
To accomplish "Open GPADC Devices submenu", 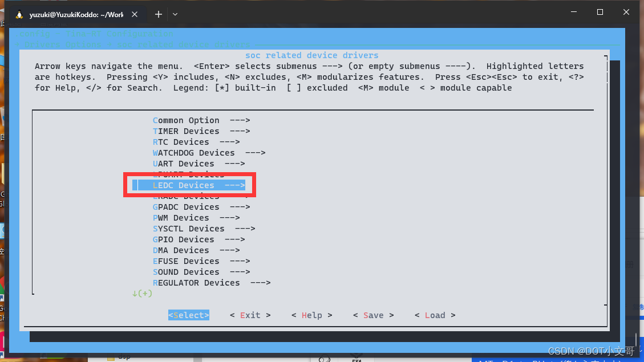I will tap(201, 207).
